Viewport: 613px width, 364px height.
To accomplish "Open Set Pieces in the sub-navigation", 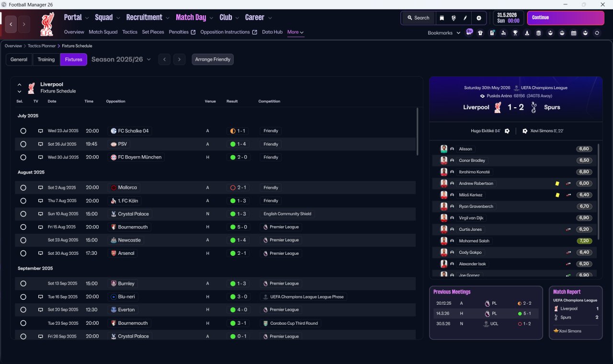I will (153, 32).
